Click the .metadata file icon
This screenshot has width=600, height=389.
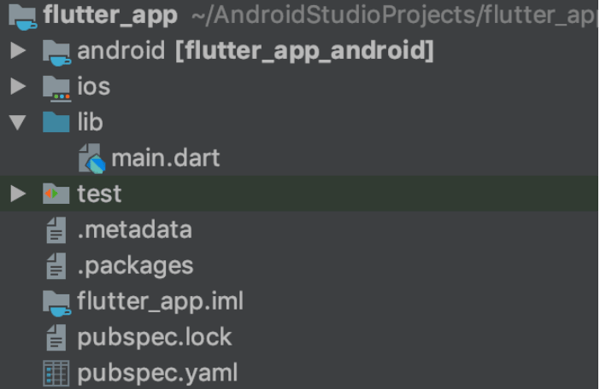[56, 230]
